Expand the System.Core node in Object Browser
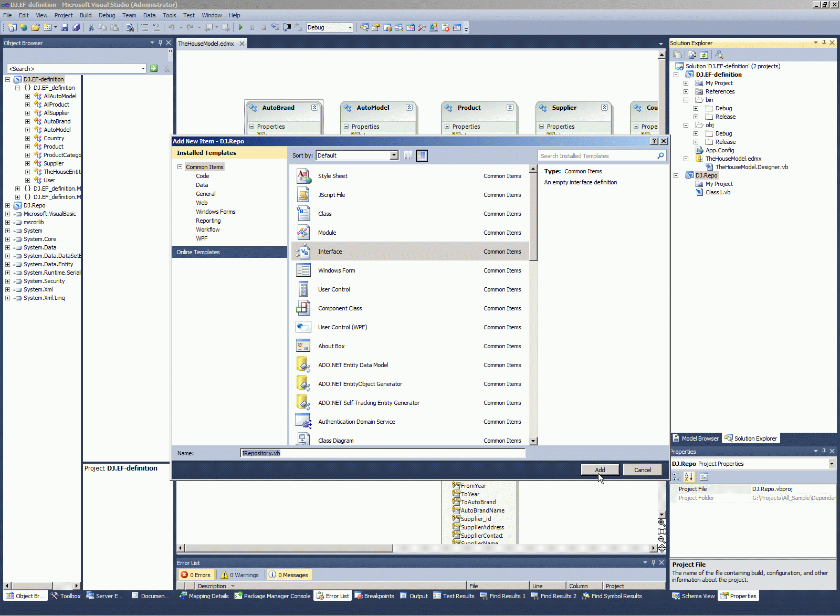Viewport: 840px width, 616px height. click(x=7, y=239)
